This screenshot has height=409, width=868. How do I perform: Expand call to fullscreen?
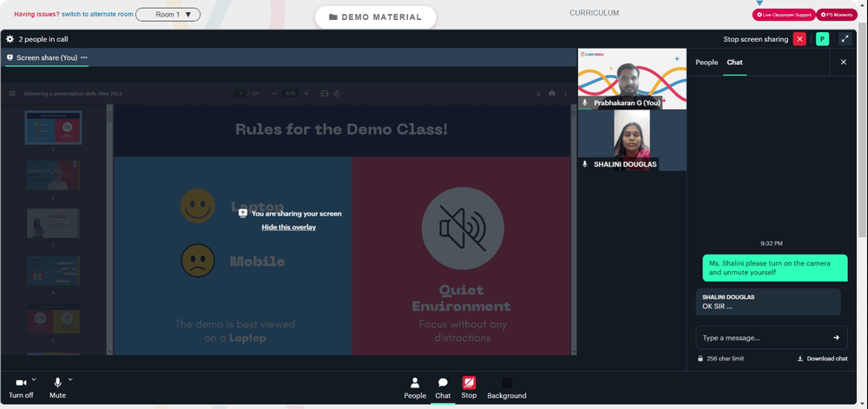(845, 39)
